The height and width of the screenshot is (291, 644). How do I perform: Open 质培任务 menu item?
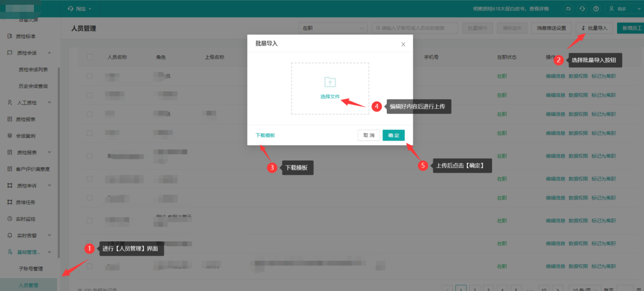[26, 202]
